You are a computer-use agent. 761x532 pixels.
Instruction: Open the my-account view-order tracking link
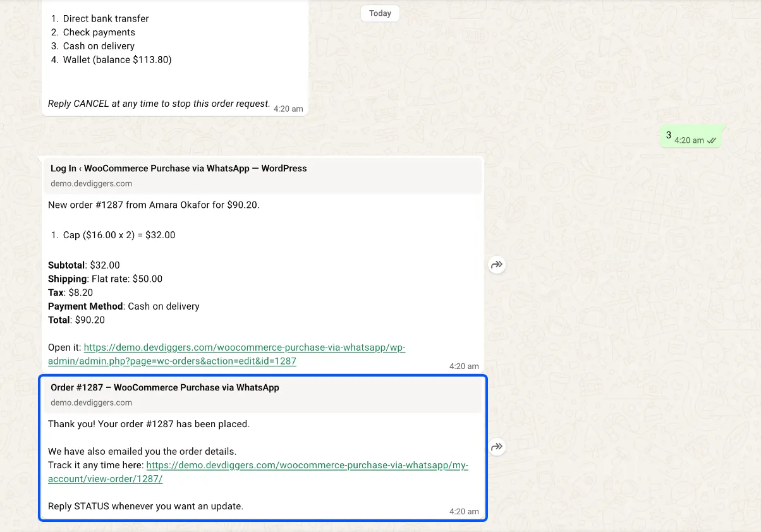pos(259,472)
